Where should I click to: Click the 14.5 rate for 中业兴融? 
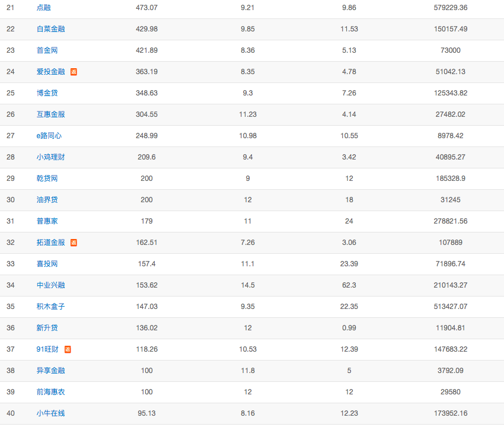[248, 285]
